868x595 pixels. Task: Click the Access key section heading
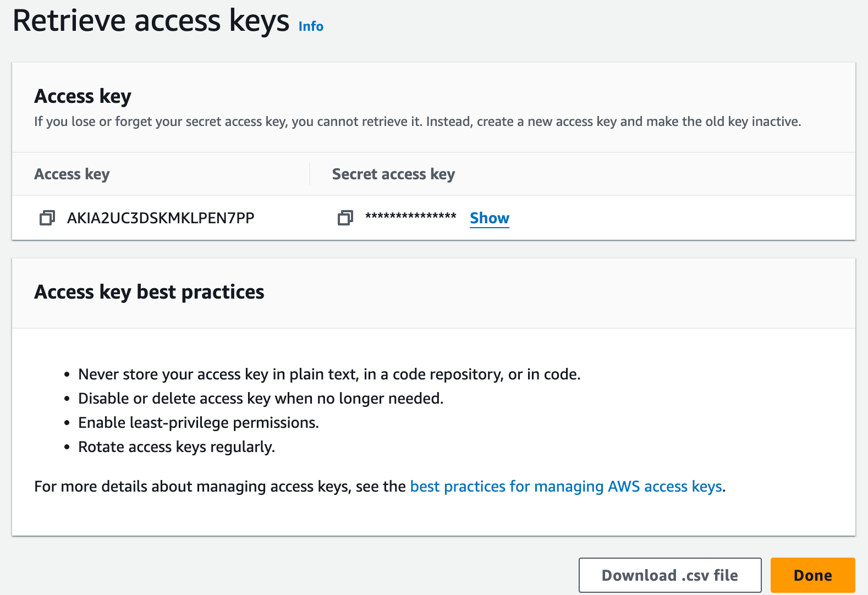[83, 96]
